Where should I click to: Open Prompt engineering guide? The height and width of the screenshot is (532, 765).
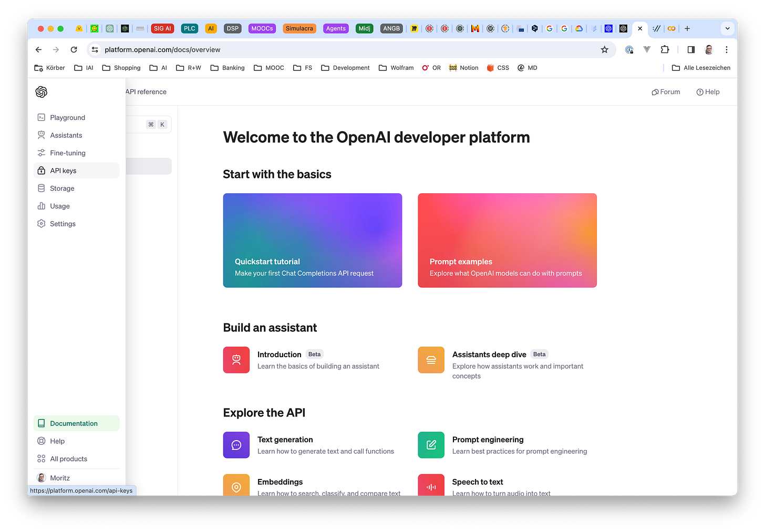click(x=488, y=440)
